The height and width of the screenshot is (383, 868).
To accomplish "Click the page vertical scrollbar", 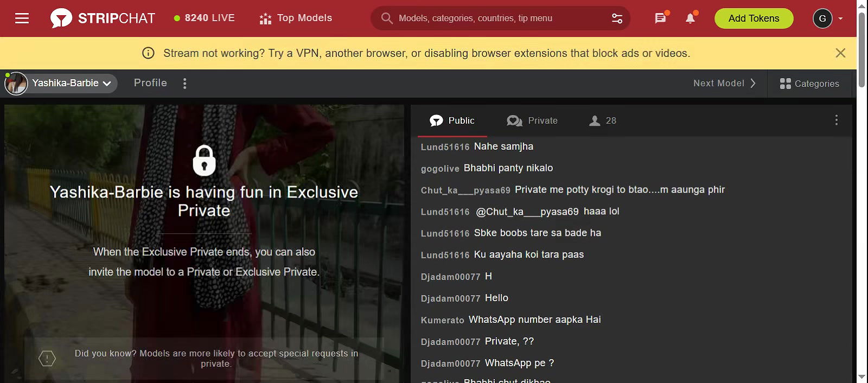I will 861,163.
